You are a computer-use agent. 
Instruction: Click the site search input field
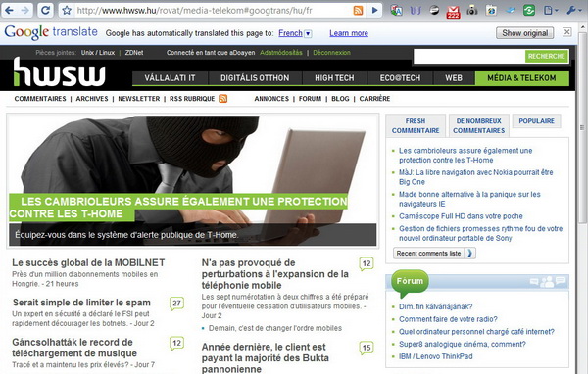[x=469, y=56]
